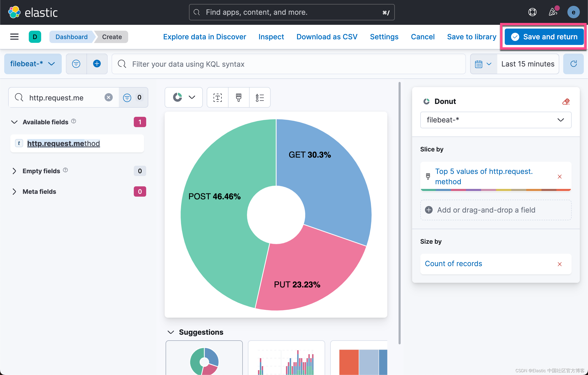Open the hamburger navigation menu
Viewport: 588px width, 375px height.
pyautogui.click(x=14, y=37)
